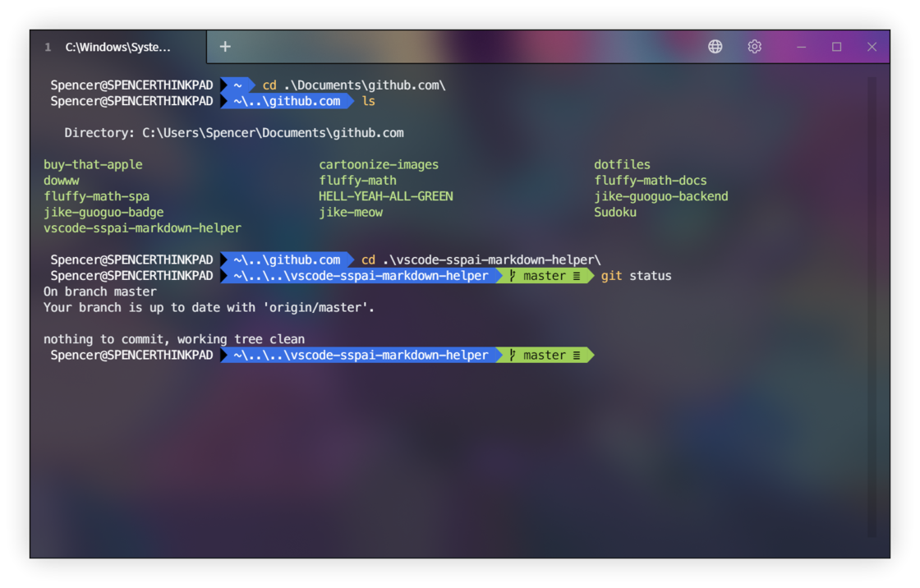Click the globe icon in the title bar
Image resolution: width=920 pixels, height=588 pixels.
715,47
